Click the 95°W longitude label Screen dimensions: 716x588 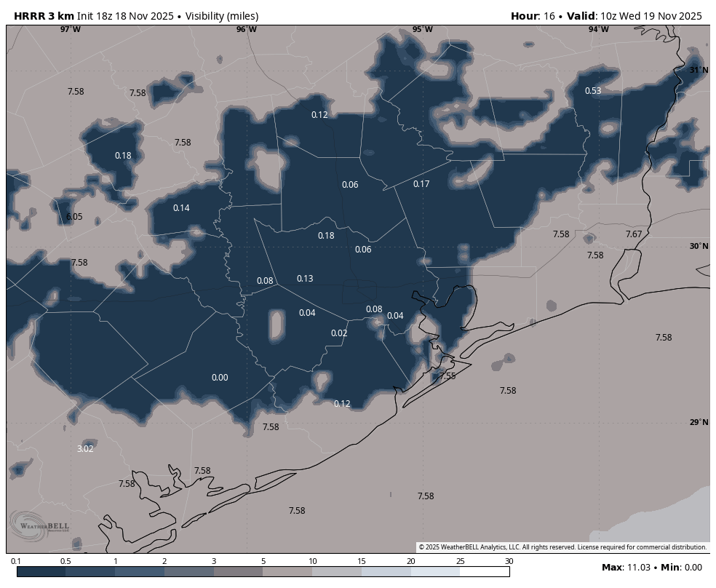click(422, 30)
